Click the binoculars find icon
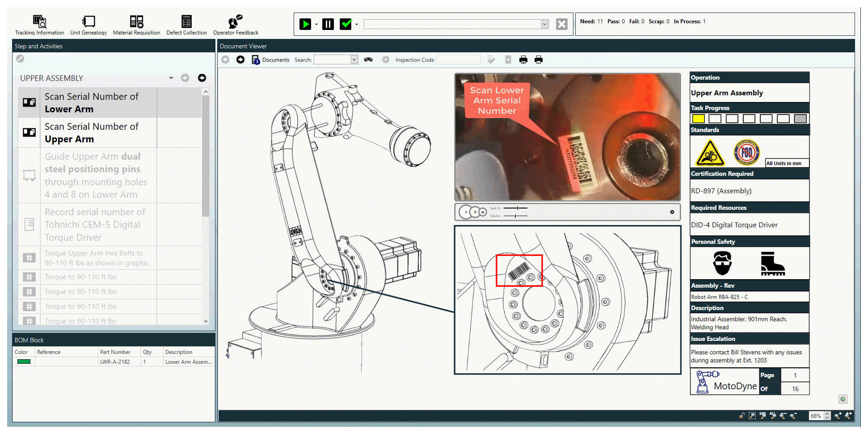The width and height of the screenshot is (868, 434). 368,60
